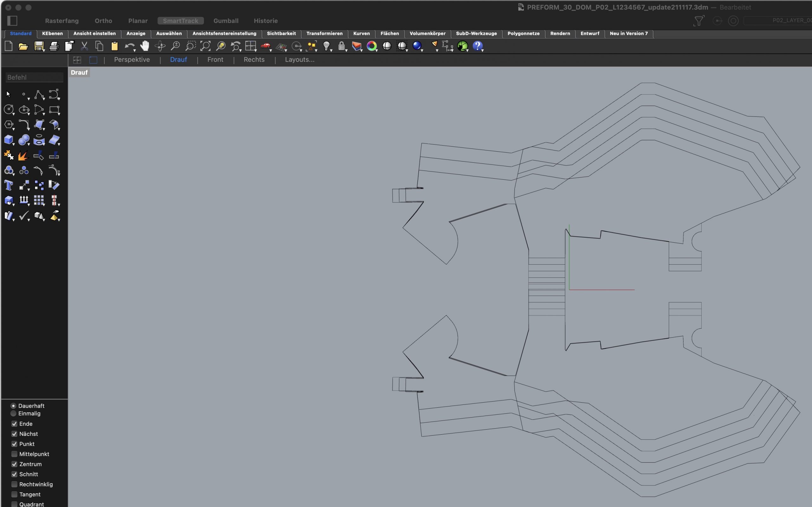The width and height of the screenshot is (812, 507).
Task: Enable the Tangent object snap
Action: coord(14,494)
